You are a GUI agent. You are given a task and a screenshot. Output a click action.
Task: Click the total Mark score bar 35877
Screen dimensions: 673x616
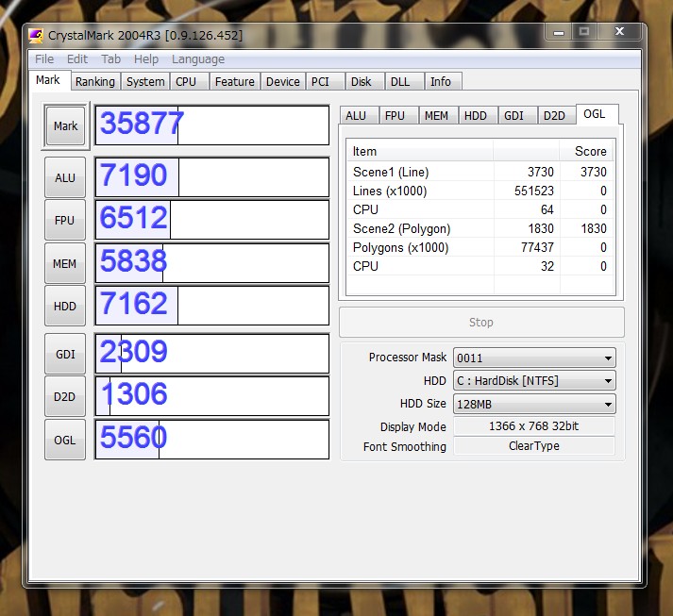pos(212,125)
